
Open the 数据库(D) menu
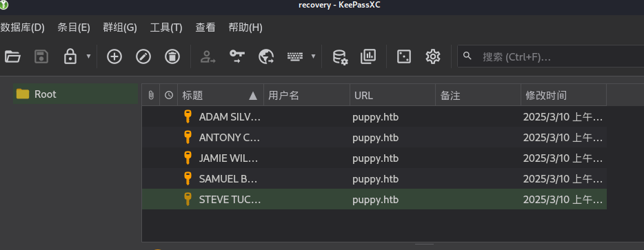(x=22, y=28)
